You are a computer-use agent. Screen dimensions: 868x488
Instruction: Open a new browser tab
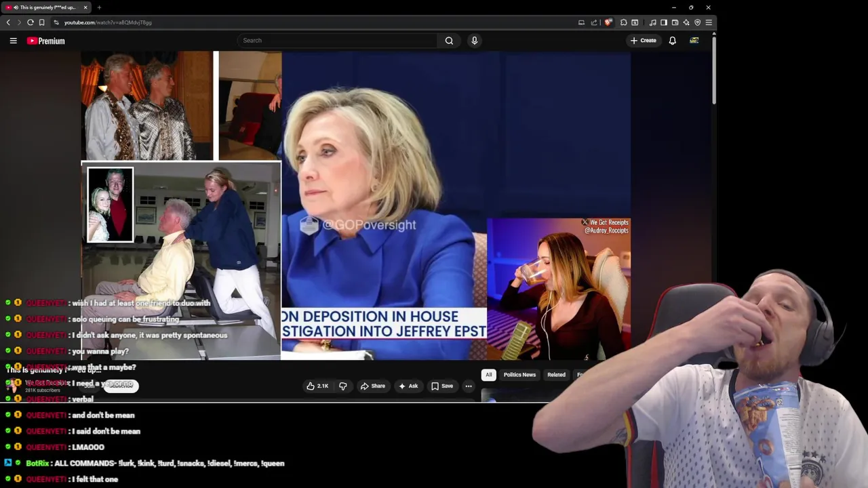coord(99,7)
